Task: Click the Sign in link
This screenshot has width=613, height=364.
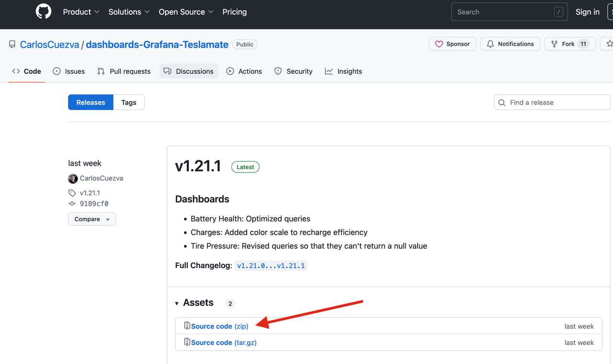Action: (588, 12)
